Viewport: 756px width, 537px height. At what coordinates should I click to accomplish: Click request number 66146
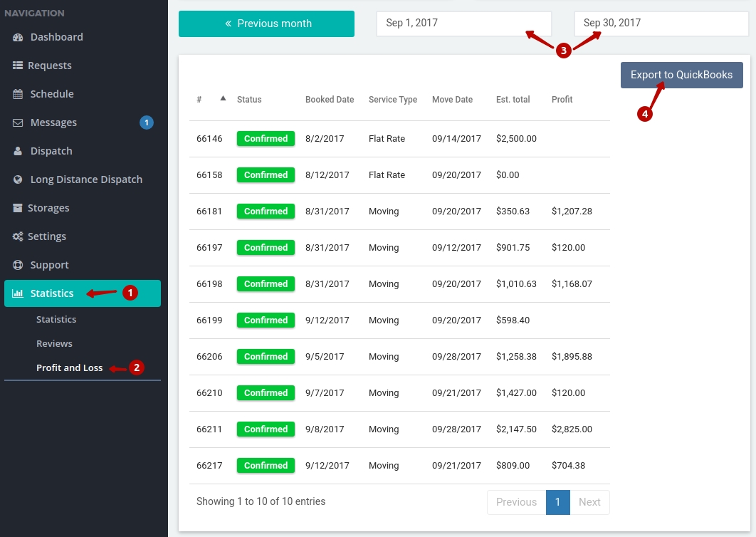pos(209,138)
